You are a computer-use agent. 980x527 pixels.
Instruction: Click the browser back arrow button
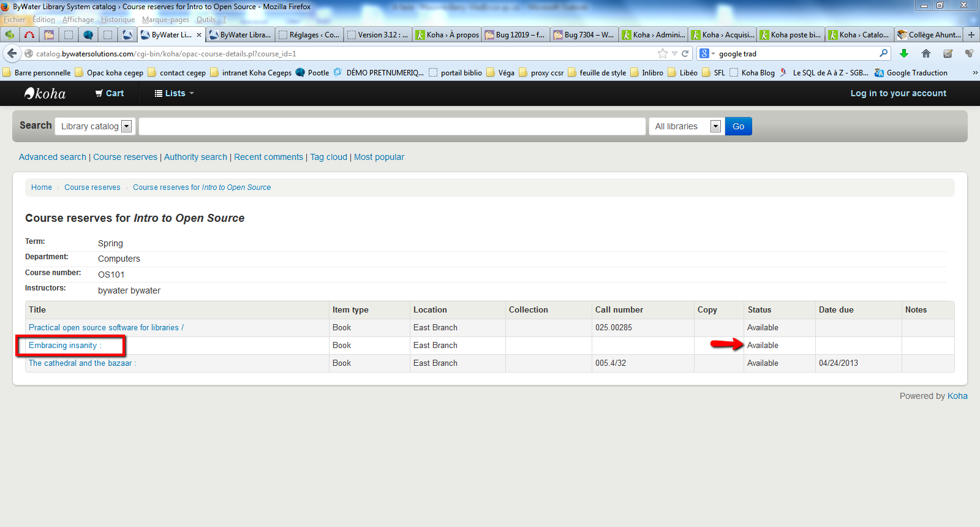12,53
